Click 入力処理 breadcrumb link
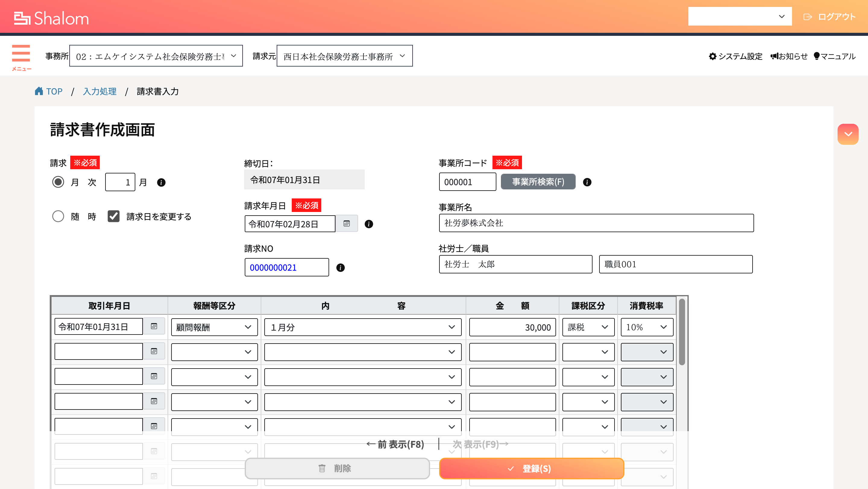This screenshot has height=489, width=868. 100,91
